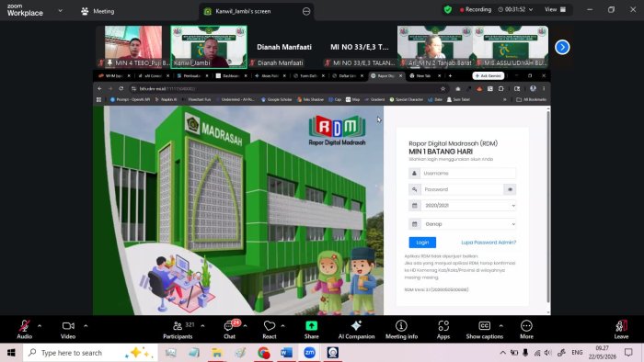Screen dimensions: 644x362
Task: Show hidden system tray icons
Action: 502,353
